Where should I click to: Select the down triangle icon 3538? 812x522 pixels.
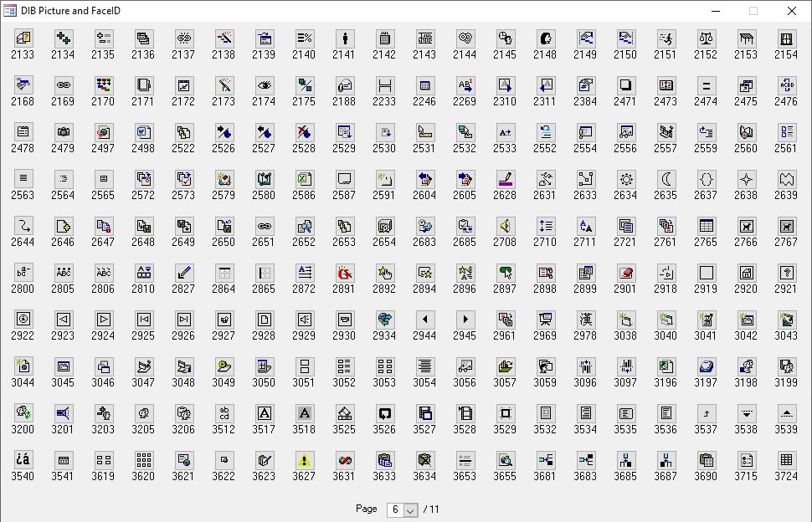click(746, 413)
